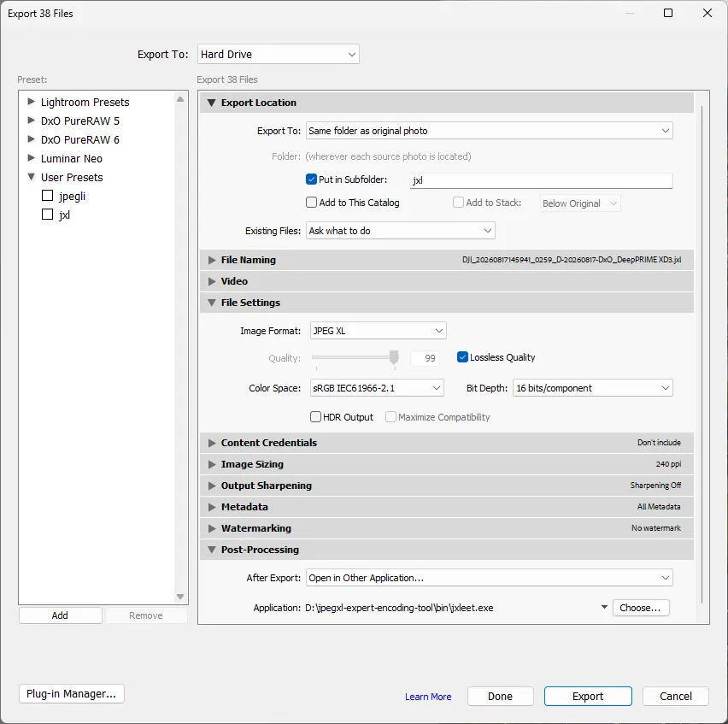Click the No watermark summary text
Viewport: 728px width, 724px height.
656,528
